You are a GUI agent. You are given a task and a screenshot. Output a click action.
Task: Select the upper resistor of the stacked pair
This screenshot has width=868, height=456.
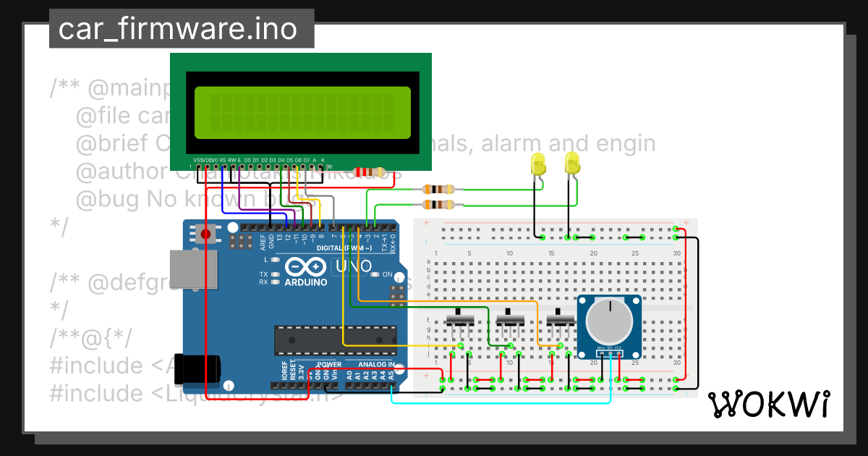[440, 190]
